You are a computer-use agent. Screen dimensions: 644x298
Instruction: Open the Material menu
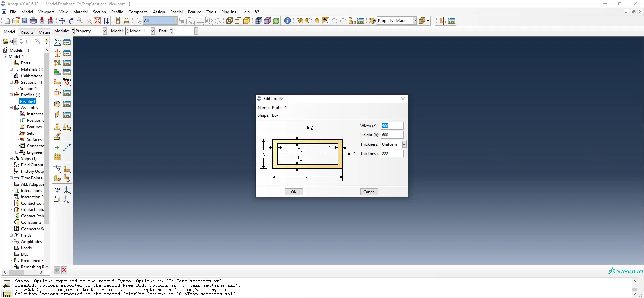tap(80, 12)
